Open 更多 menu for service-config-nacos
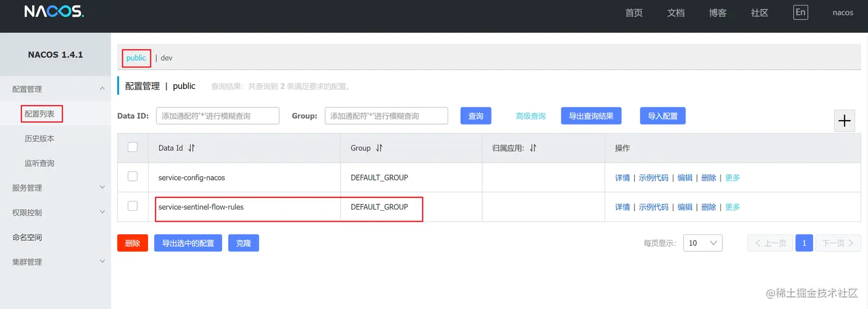Screen dimensions: 868x309 [x=733, y=178]
